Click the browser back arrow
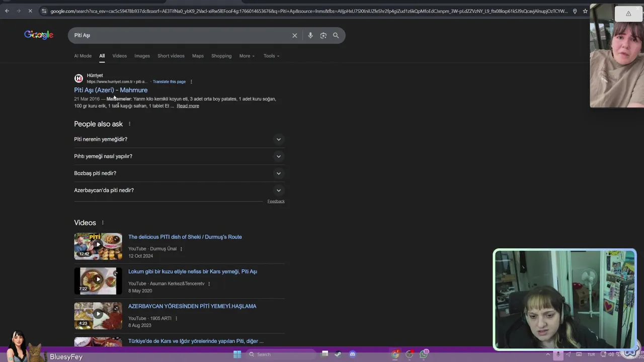 click(7, 11)
